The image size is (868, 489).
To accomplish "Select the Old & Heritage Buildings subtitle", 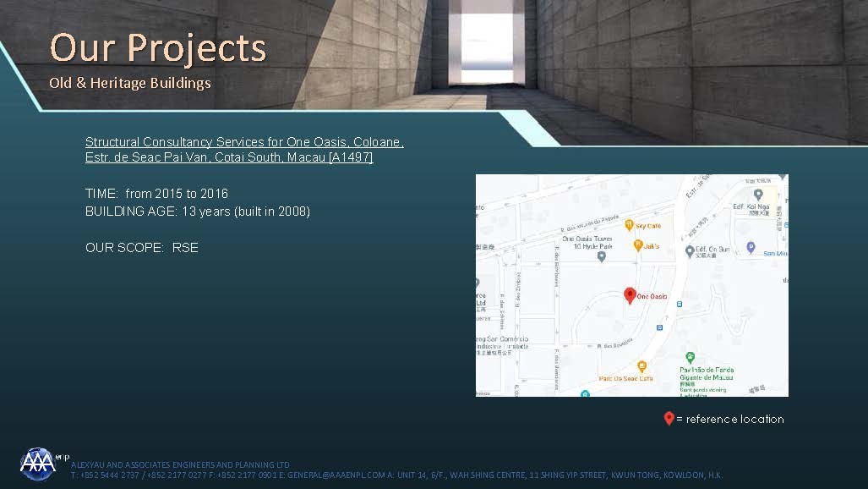I will [x=130, y=83].
